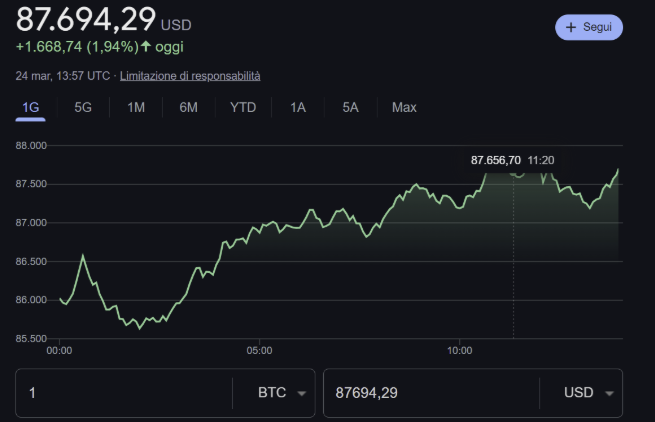
Task: Open the USD currency dropdown arrow
Action: 609,393
